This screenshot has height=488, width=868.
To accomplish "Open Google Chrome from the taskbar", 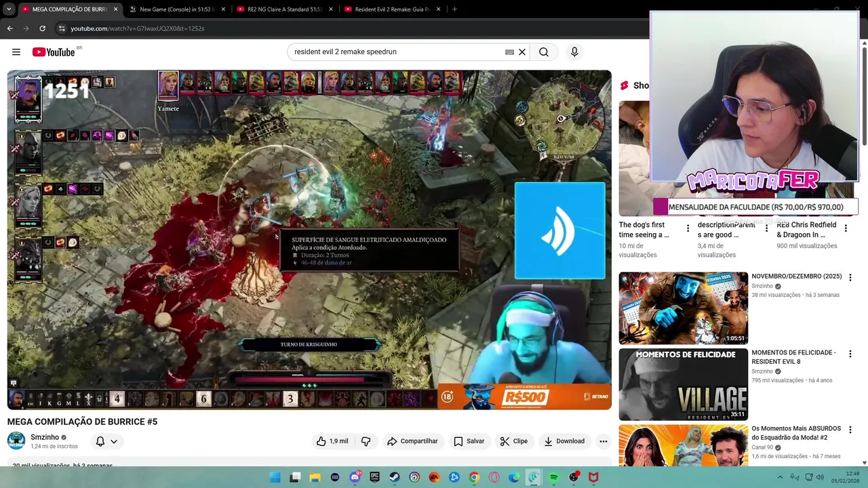I will [474, 477].
